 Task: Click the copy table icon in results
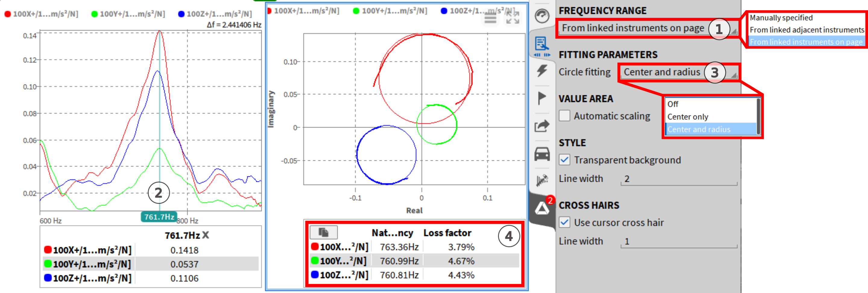pyautogui.click(x=324, y=232)
